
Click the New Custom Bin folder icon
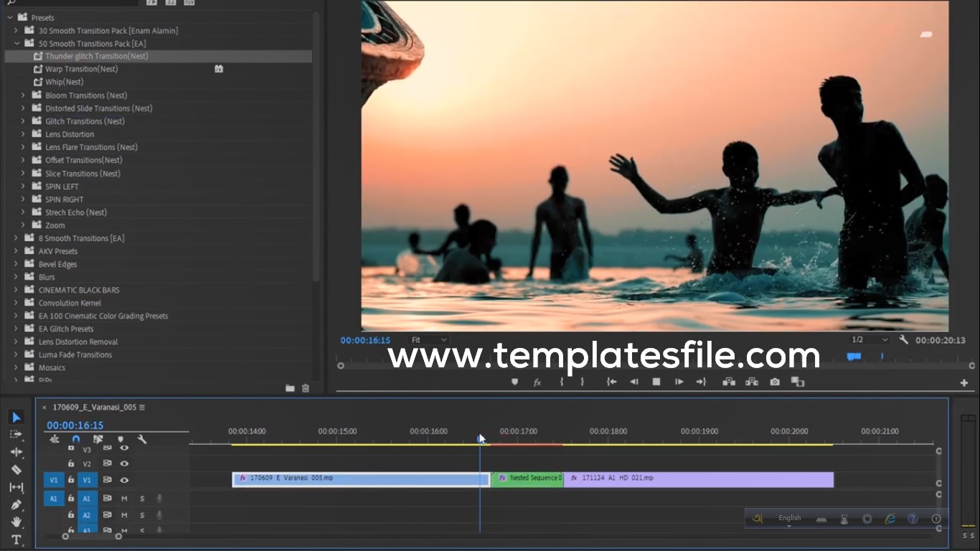290,388
